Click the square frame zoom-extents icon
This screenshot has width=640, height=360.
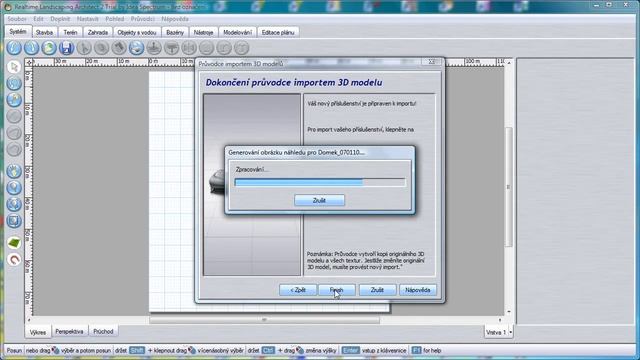14,221
